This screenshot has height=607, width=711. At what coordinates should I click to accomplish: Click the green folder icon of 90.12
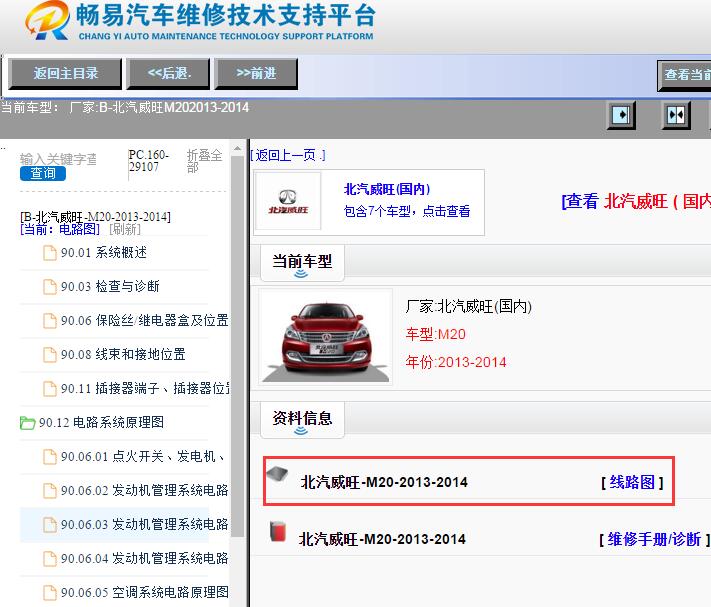click(x=27, y=423)
